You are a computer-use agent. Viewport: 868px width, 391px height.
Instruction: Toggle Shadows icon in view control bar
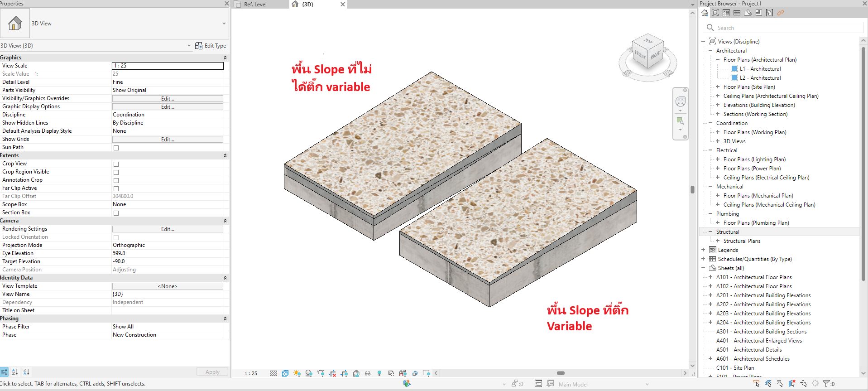point(309,373)
